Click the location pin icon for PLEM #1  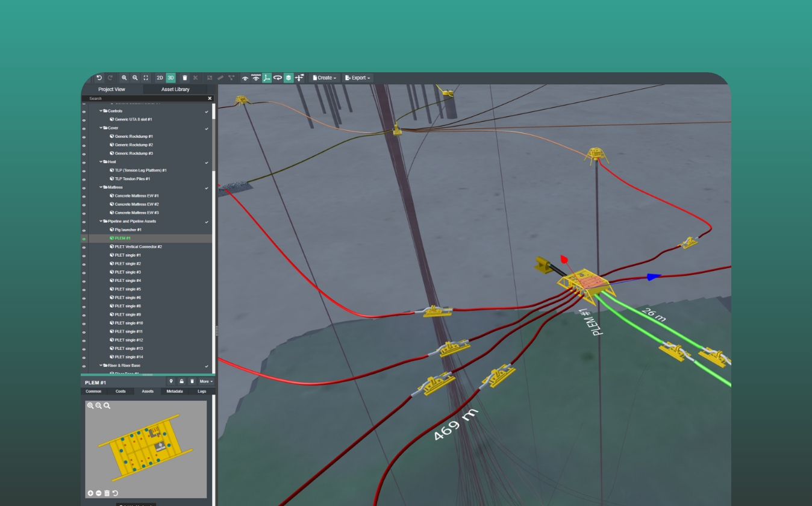(x=171, y=381)
